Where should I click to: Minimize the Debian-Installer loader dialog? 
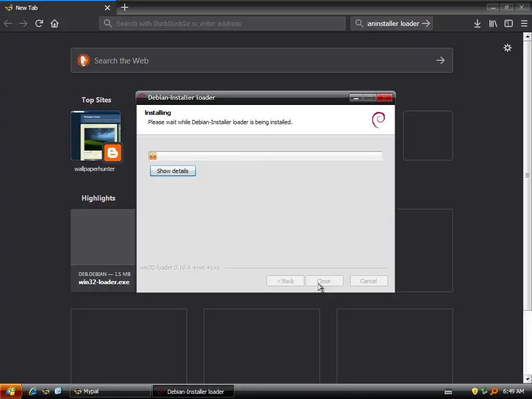[356, 98]
